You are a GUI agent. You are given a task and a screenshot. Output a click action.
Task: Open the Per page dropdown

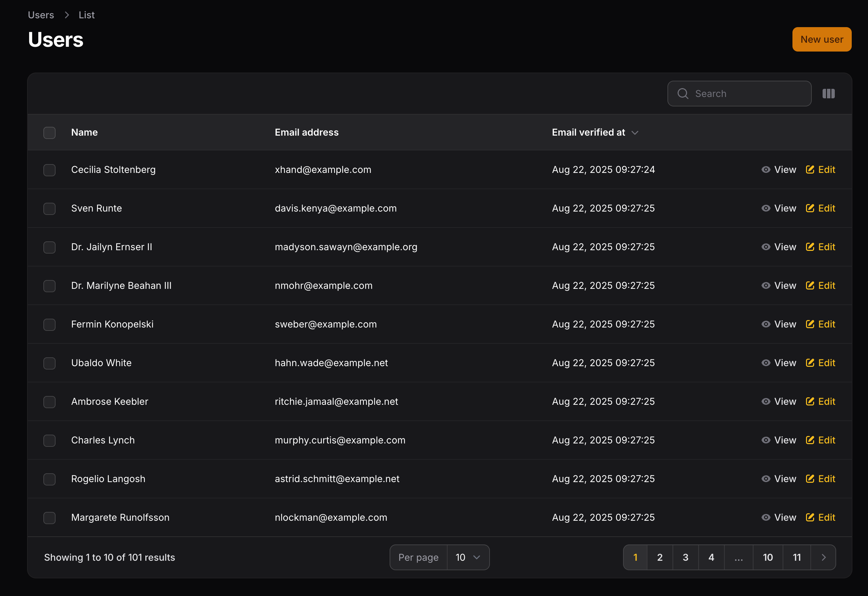pos(468,557)
